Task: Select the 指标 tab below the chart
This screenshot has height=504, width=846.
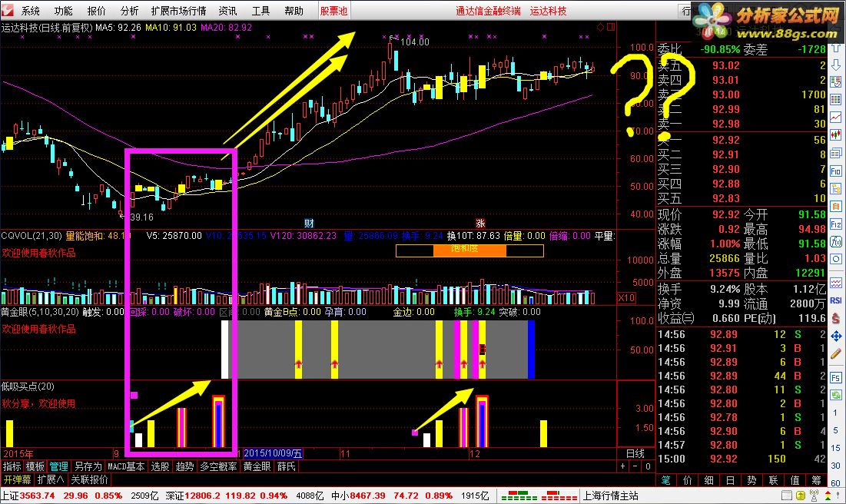Action: (12, 466)
